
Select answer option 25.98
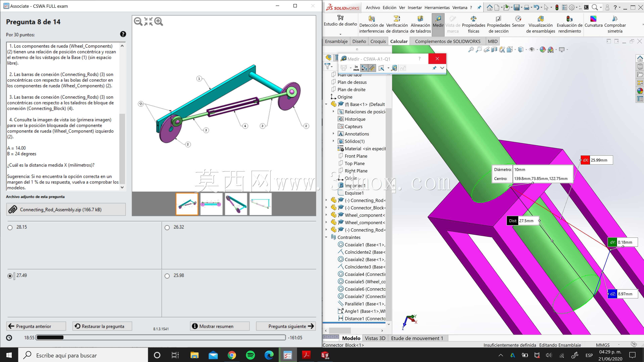[x=167, y=276]
